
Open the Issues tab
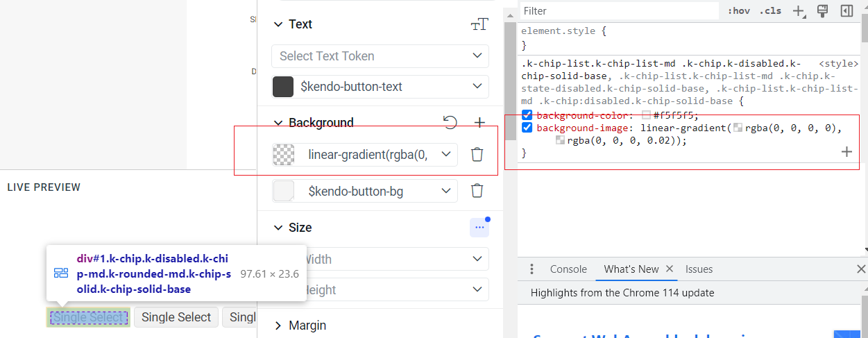tap(699, 269)
